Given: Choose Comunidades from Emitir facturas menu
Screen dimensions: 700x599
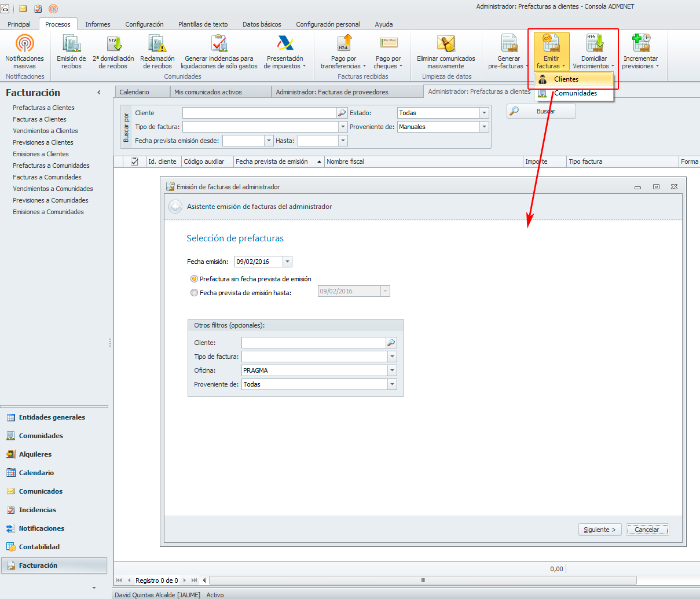Looking at the screenshot, I should [x=573, y=93].
